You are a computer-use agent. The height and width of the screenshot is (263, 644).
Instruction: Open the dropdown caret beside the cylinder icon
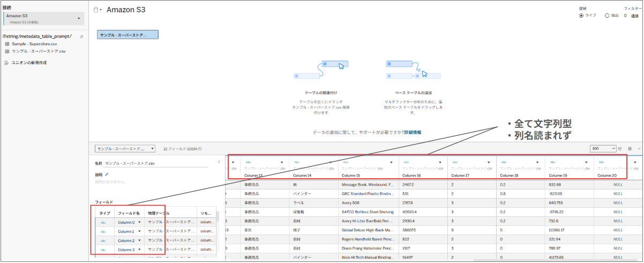(101, 10)
